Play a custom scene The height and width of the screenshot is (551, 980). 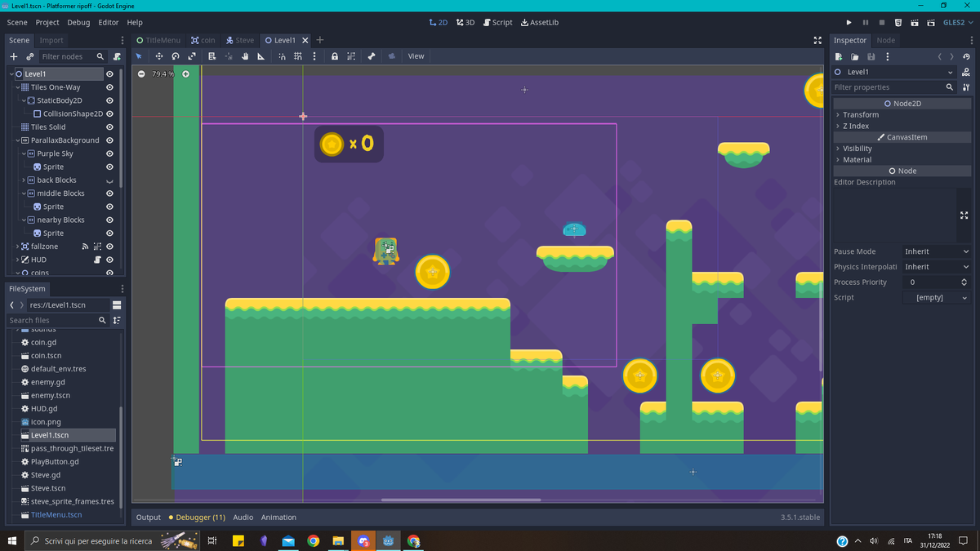pyautogui.click(x=931, y=22)
